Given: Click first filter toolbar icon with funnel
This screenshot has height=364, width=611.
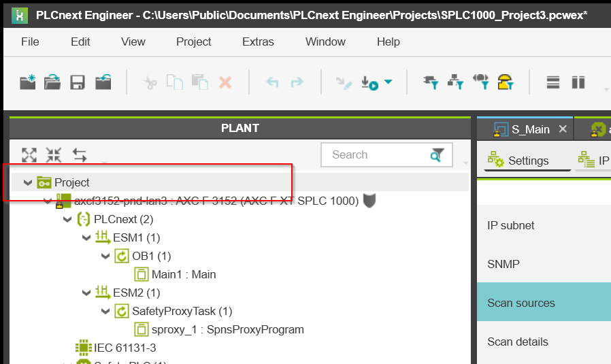Looking at the screenshot, I should point(431,82).
